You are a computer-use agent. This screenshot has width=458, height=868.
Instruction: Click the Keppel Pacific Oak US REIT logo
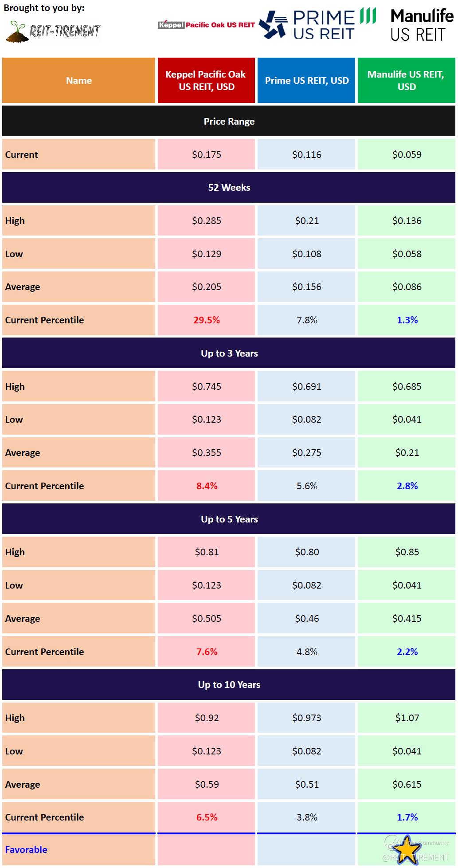pyautogui.click(x=206, y=25)
